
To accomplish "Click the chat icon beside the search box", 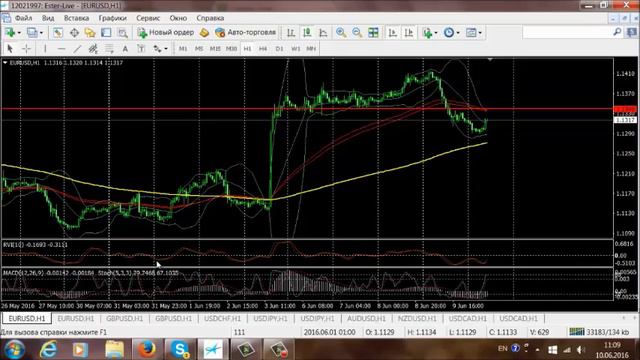I will coord(632,32).
